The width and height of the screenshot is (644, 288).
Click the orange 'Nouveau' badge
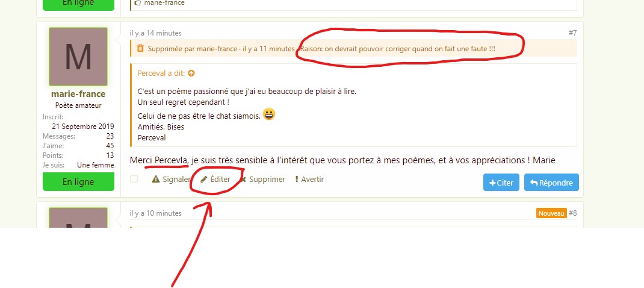[551, 213]
